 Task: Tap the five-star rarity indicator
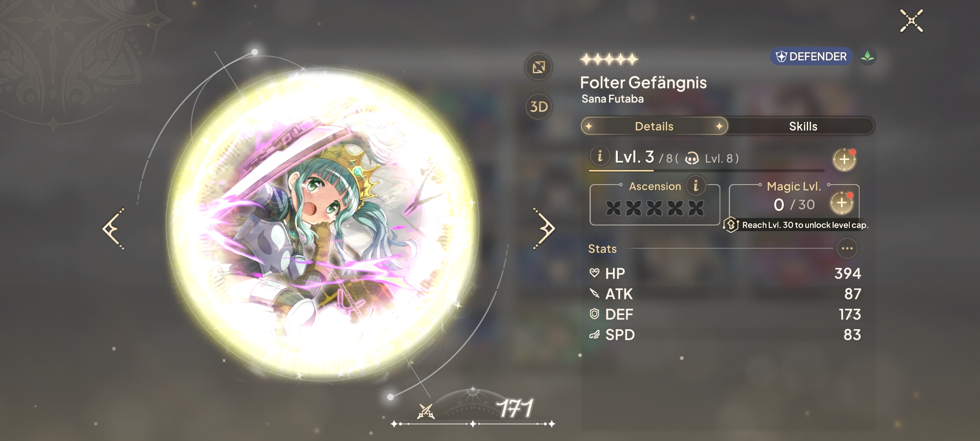click(x=609, y=60)
